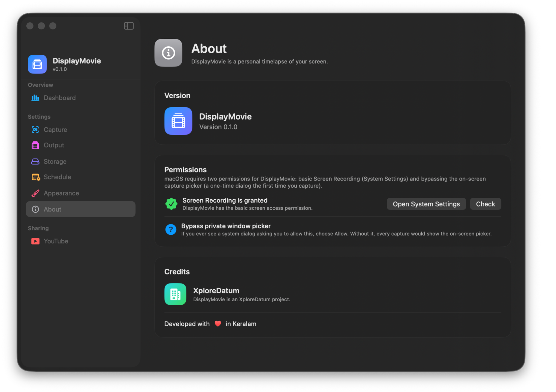Screen dimensions: 556x392
Task: Click DisplayMovie name in Version card
Action: [225, 117]
